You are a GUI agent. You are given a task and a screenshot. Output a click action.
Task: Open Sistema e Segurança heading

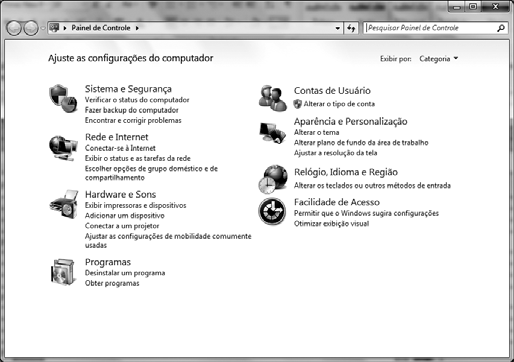pos(128,89)
